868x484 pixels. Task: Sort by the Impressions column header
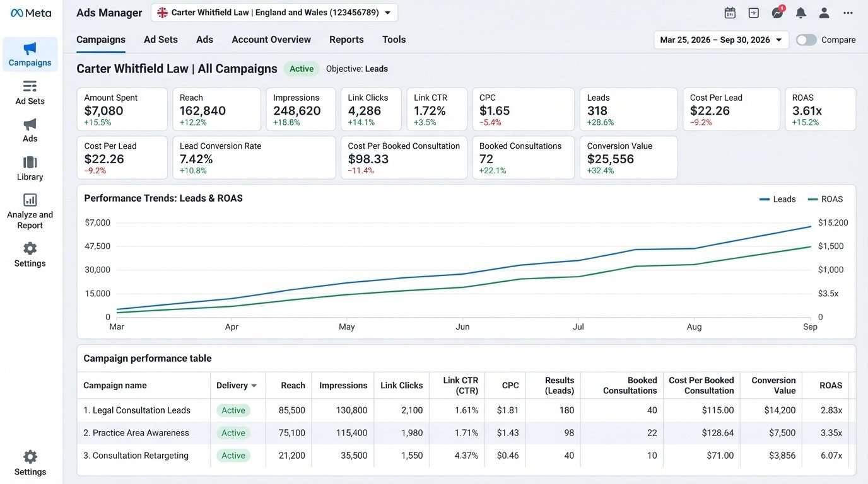(x=343, y=386)
